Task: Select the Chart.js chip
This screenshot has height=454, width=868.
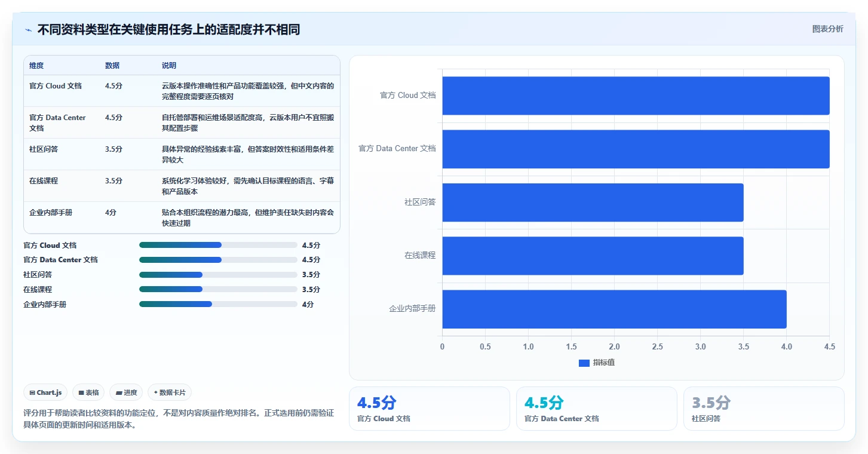Action: (x=46, y=392)
